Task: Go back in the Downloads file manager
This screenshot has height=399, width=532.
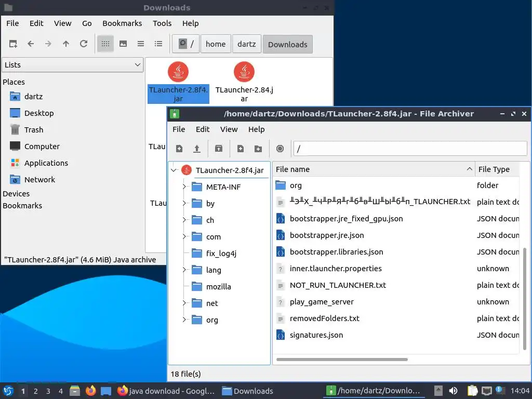Action: pyautogui.click(x=31, y=44)
